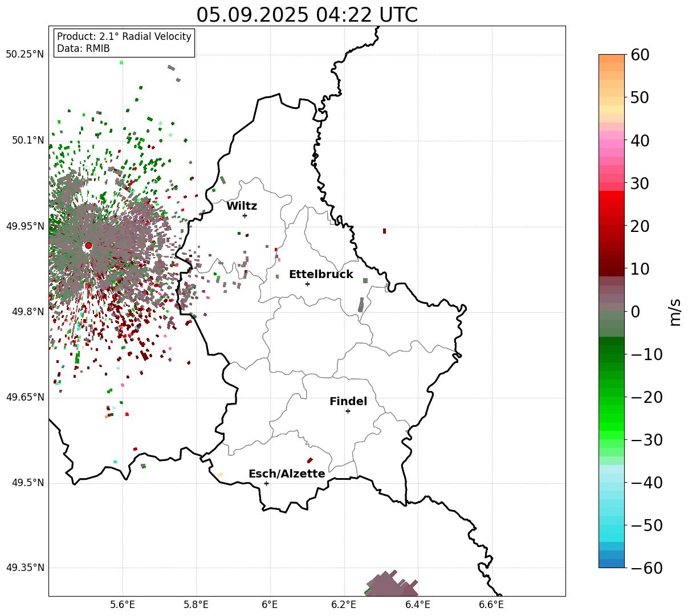Click the colorbar's 40 tick label

(639, 140)
